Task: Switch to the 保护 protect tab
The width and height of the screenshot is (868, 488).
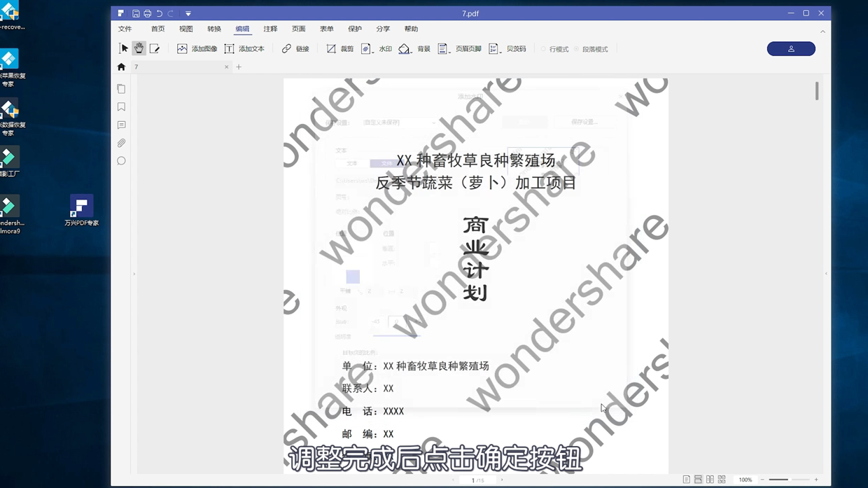Action: coord(355,29)
